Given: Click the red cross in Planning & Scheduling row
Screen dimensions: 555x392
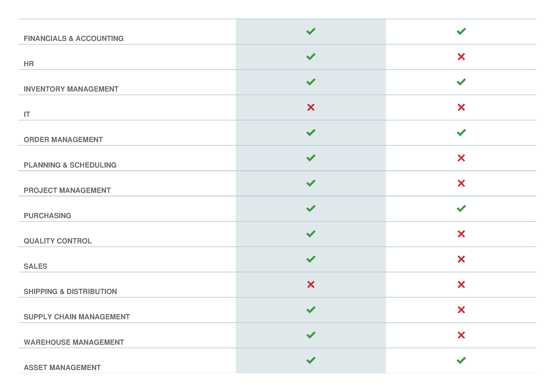Looking at the screenshot, I should pyautogui.click(x=461, y=158).
